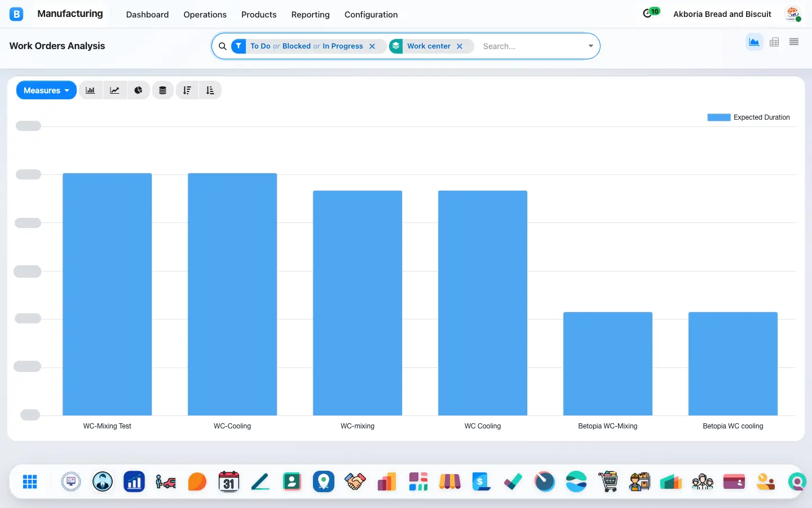Expand the search options dropdown arrow
812x508 pixels.
pyautogui.click(x=590, y=46)
